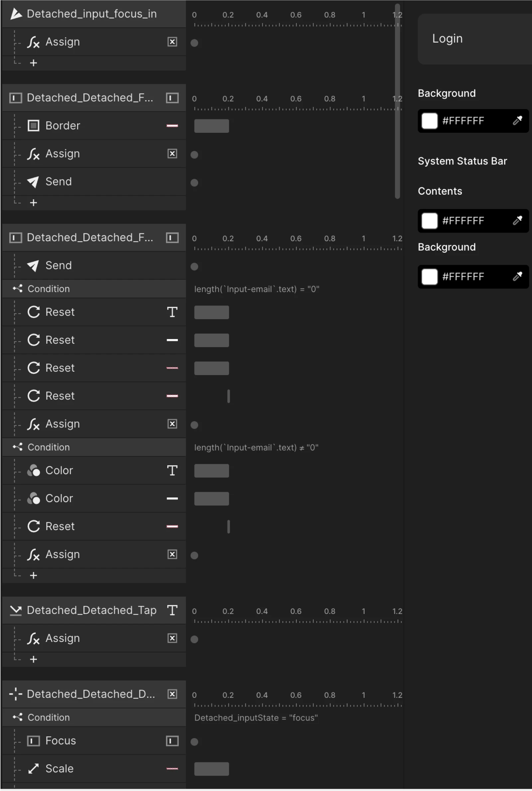Select condition length(`Input-email`.text) ≠ "0"

pyautogui.click(x=256, y=448)
